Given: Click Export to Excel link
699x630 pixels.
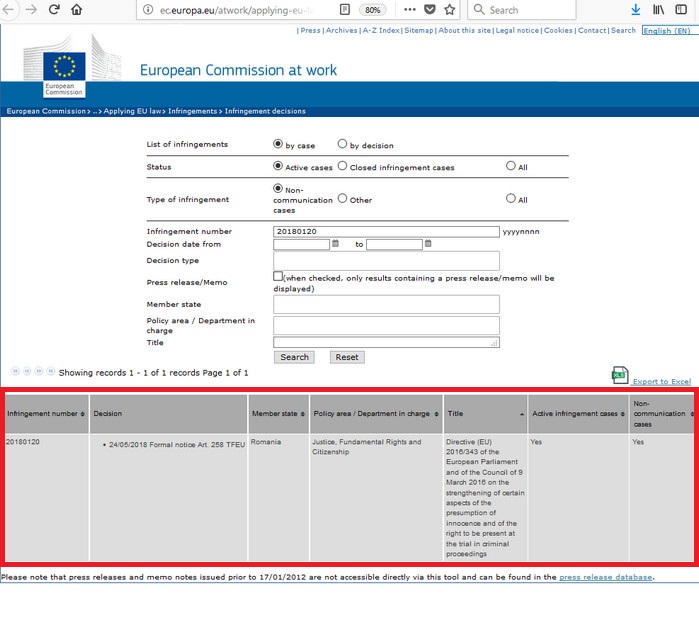Looking at the screenshot, I should click(662, 382).
